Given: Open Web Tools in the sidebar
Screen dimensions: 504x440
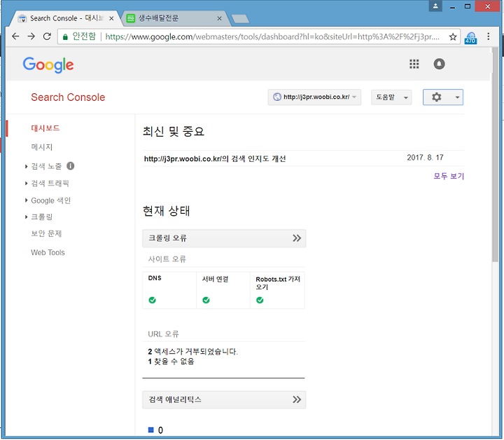Looking at the screenshot, I should coord(48,252).
